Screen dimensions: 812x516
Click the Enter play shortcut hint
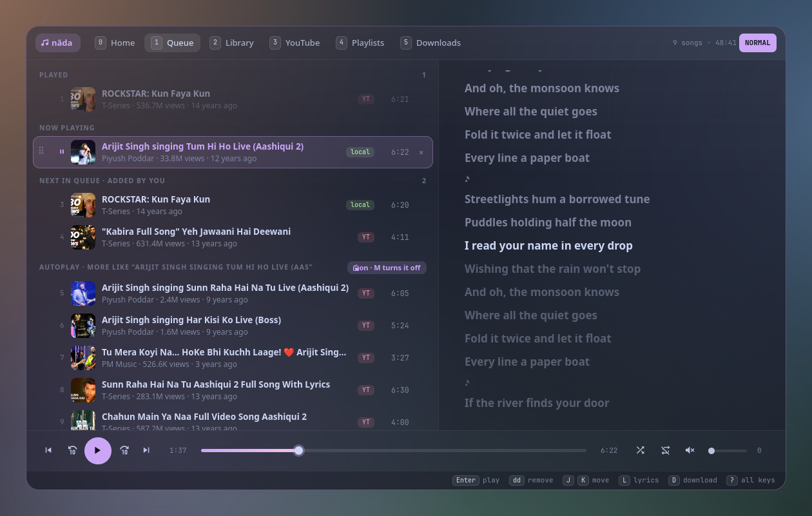click(x=476, y=480)
